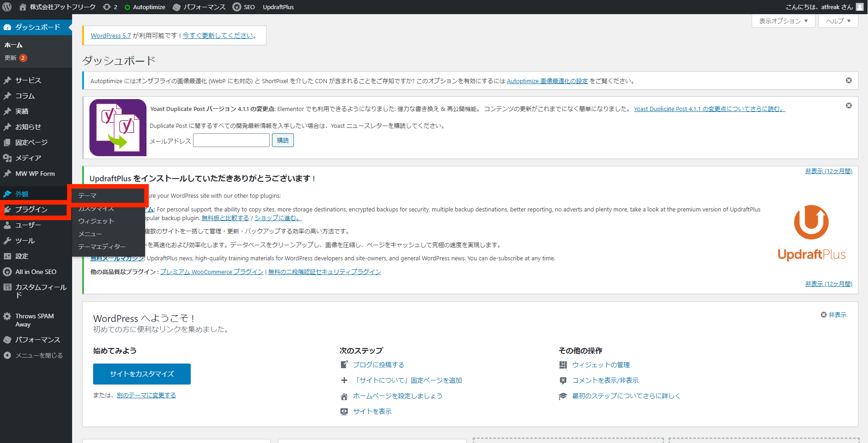This screenshot has height=443, width=868.
Task: Open パフォーマンス in the sidebar
Action: (36, 340)
